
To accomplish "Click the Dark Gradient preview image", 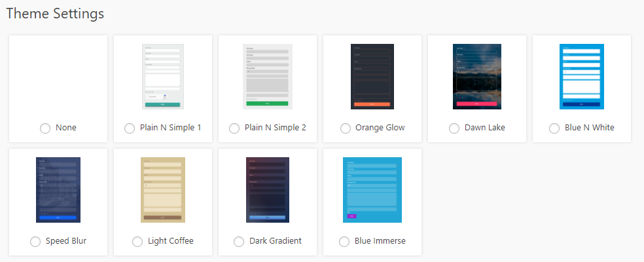I will (268, 189).
